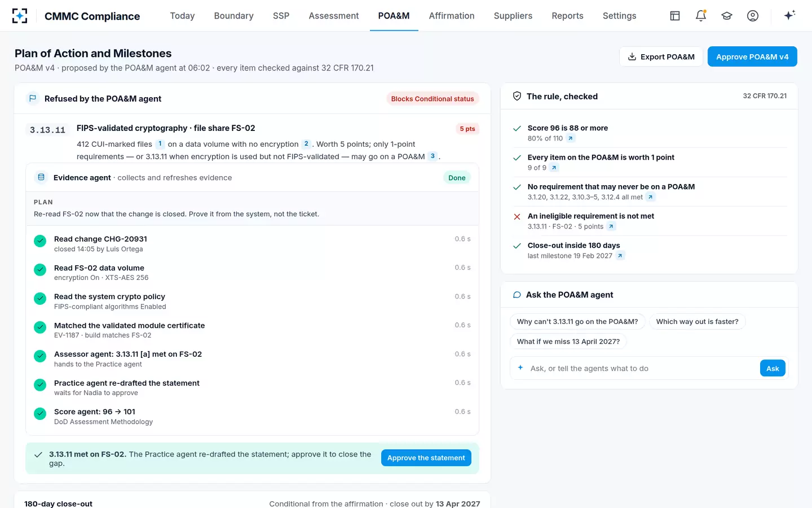The width and height of the screenshot is (812, 508).
Task: Open the Assessment tab
Action: (333, 16)
